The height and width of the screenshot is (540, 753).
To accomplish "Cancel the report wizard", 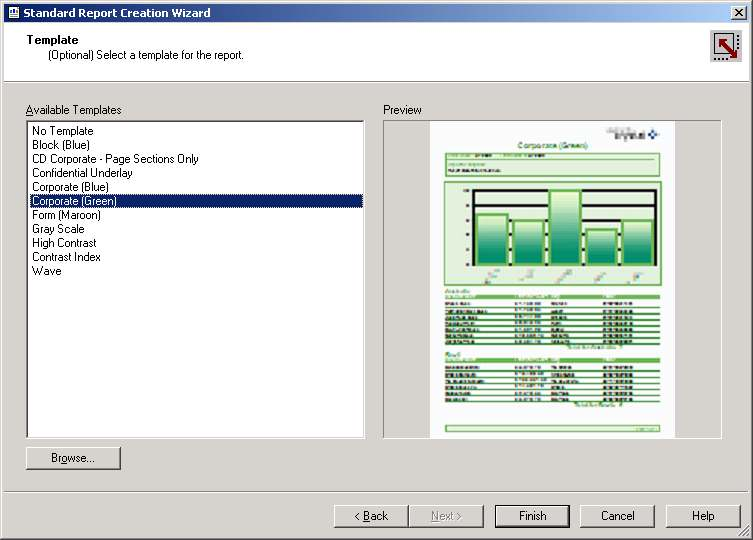I will 617,516.
